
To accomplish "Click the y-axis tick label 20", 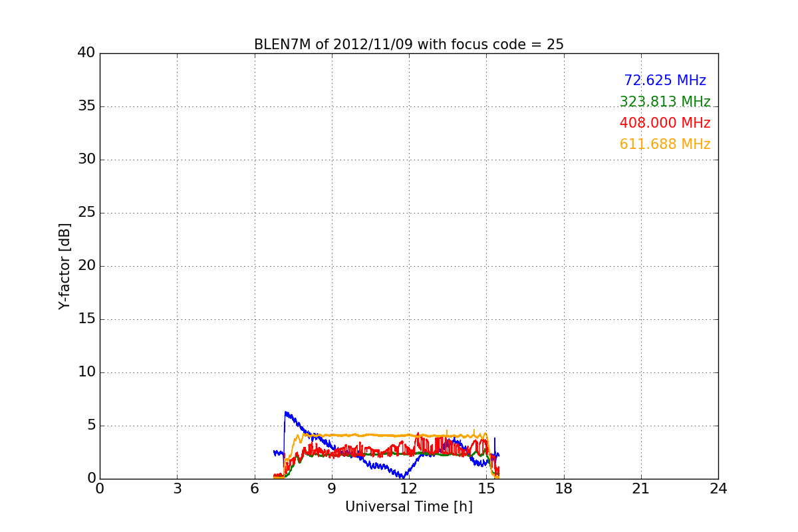I will 86,266.
